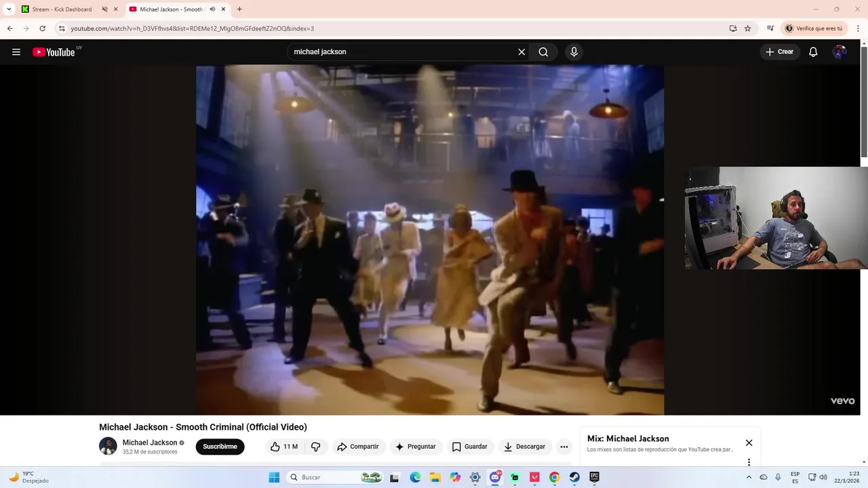This screenshot has width=868, height=488.
Task: Open Settings gear from taskbar
Action: coord(475,477)
